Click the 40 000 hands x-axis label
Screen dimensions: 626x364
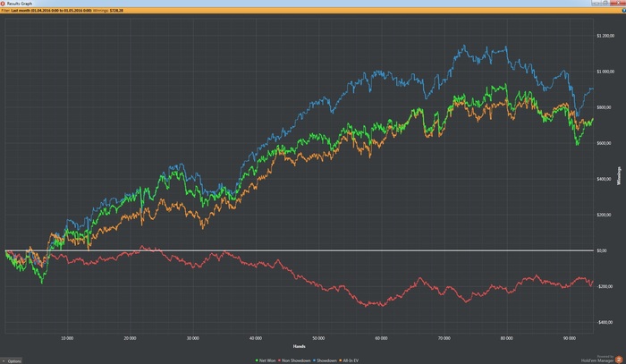click(x=256, y=338)
